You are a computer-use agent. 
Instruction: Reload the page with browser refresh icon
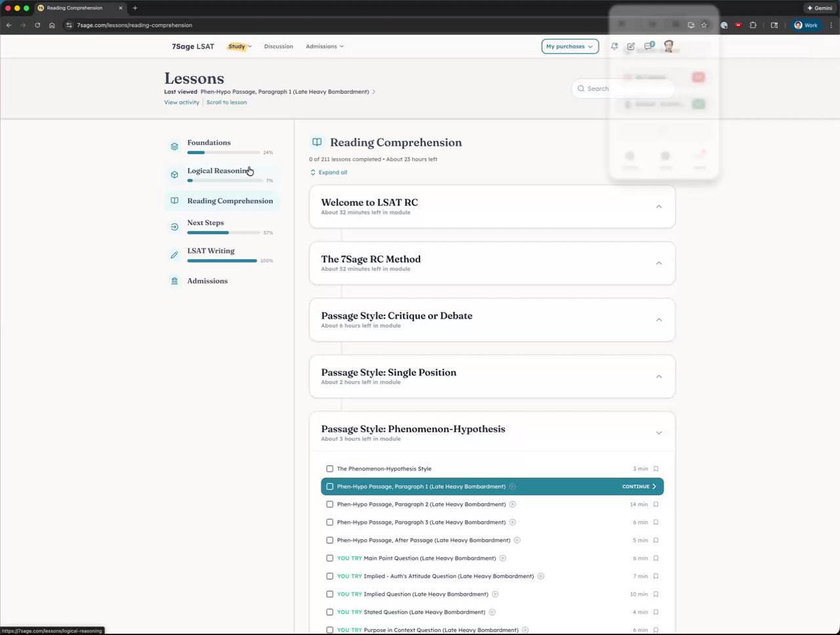[37, 25]
